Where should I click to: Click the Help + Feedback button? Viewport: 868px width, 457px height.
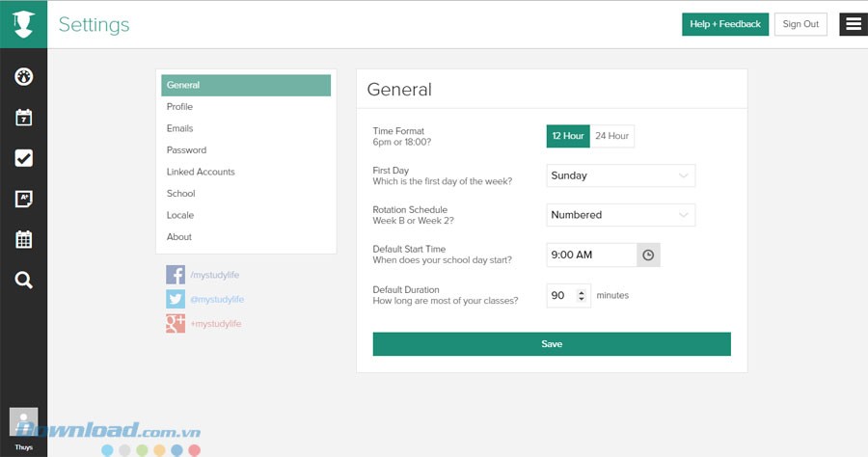pos(725,24)
